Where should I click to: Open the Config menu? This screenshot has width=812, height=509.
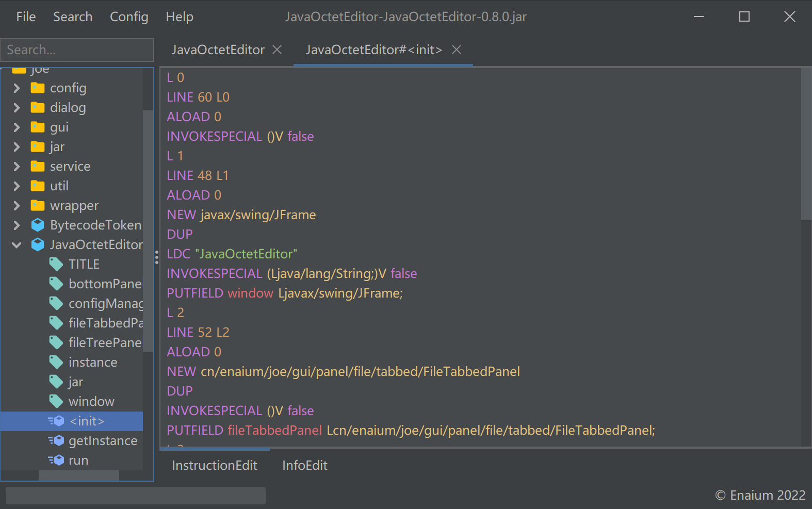click(129, 17)
